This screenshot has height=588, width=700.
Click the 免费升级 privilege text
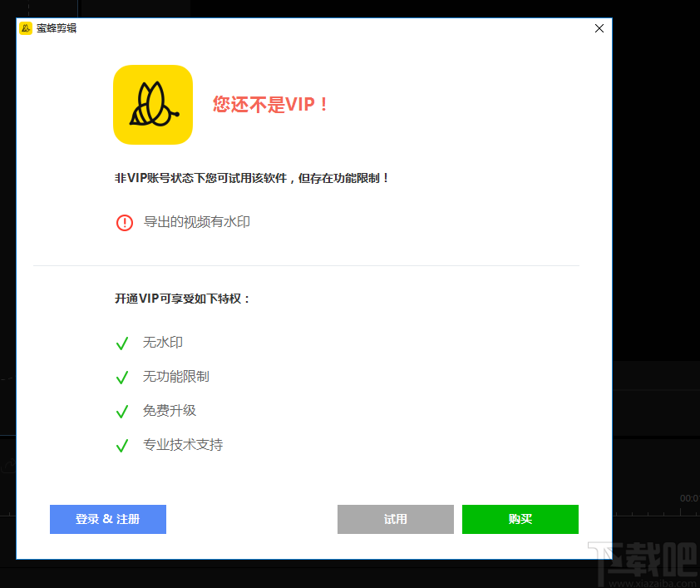[x=170, y=410]
